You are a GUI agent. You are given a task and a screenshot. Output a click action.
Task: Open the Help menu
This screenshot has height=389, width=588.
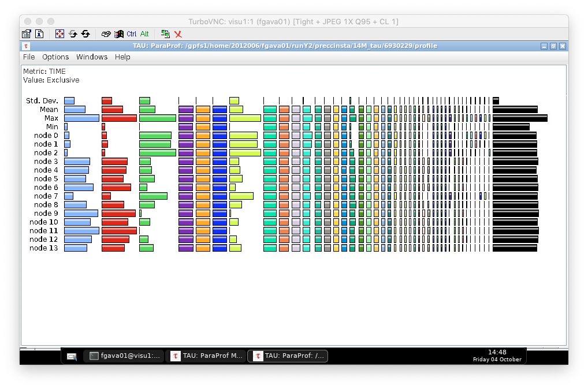click(122, 57)
